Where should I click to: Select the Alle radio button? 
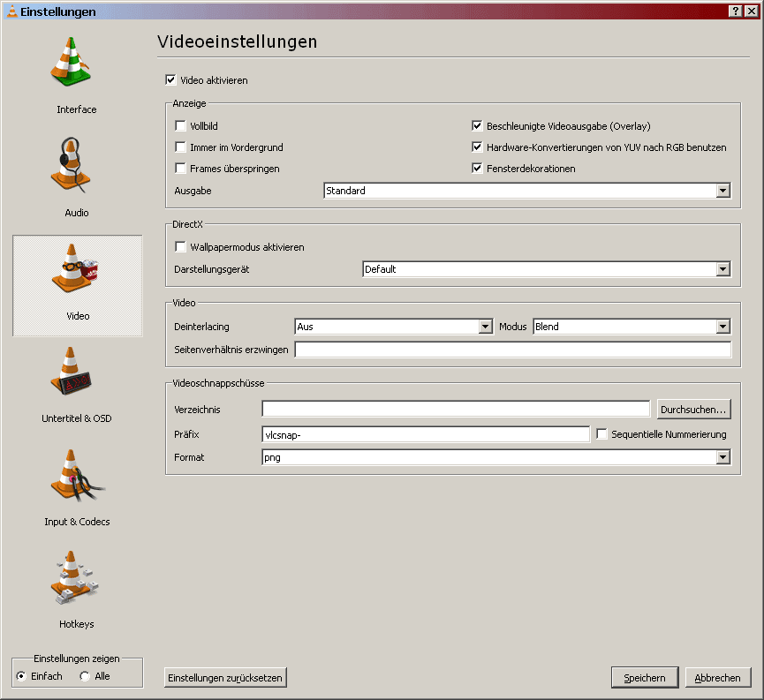click(x=85, y=676)
